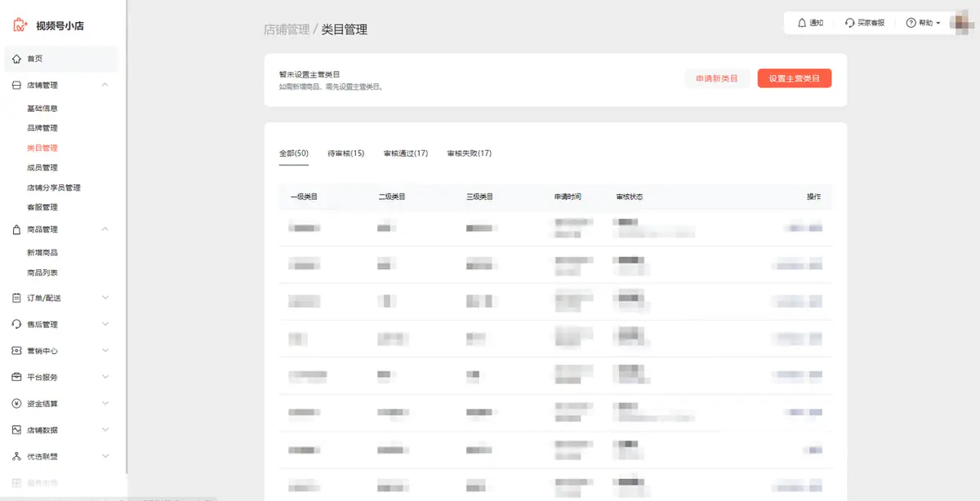Expand the 订单/配送 section chevron
980x501 pixels.
(105, 298)
